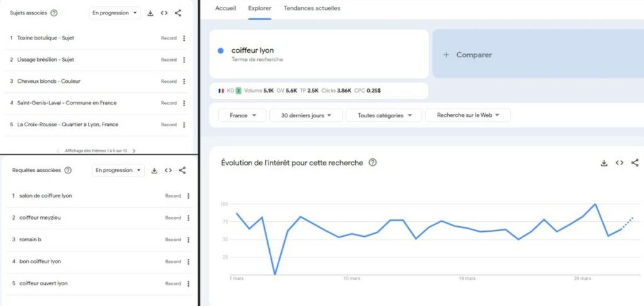
Task: Go to next page of related topics
Action: point(134,151)
